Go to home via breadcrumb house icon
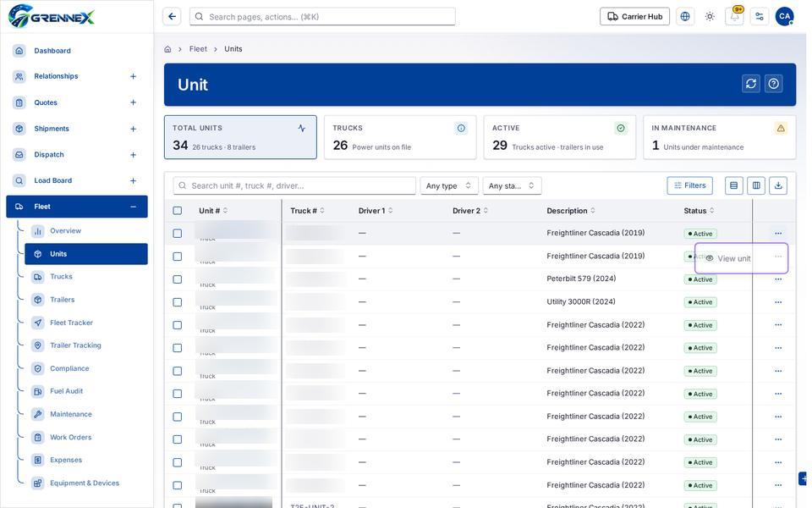 (167, 49)
